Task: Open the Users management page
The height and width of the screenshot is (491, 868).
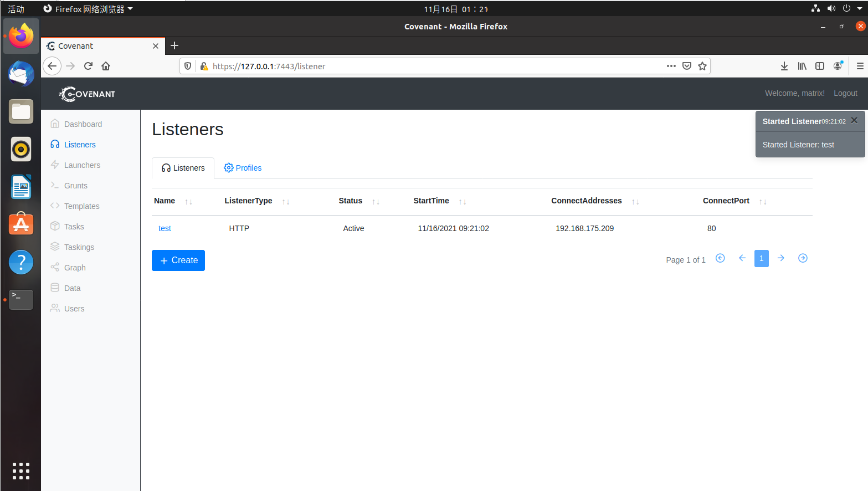Action: pyautogui.click(x=74, y=309)
